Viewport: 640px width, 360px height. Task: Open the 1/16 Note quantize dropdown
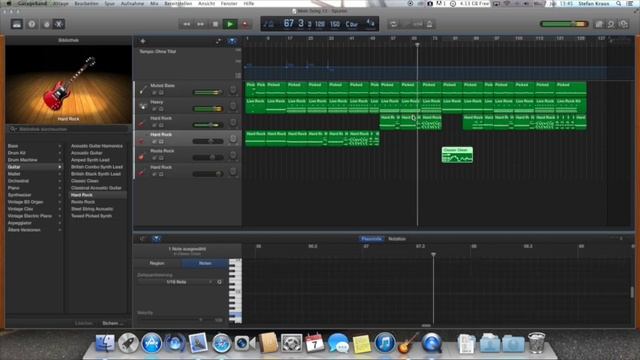(x=176, y=282)
